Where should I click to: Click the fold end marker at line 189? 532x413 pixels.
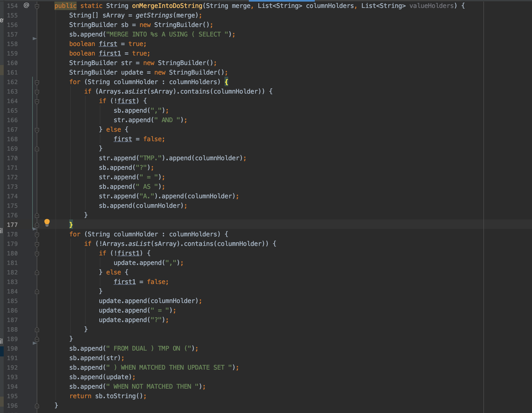pyautogui.click(x=37, y=339)
